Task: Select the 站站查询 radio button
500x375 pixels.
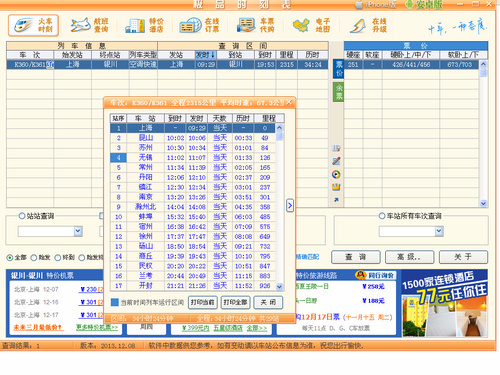Action: pos(22,216)
